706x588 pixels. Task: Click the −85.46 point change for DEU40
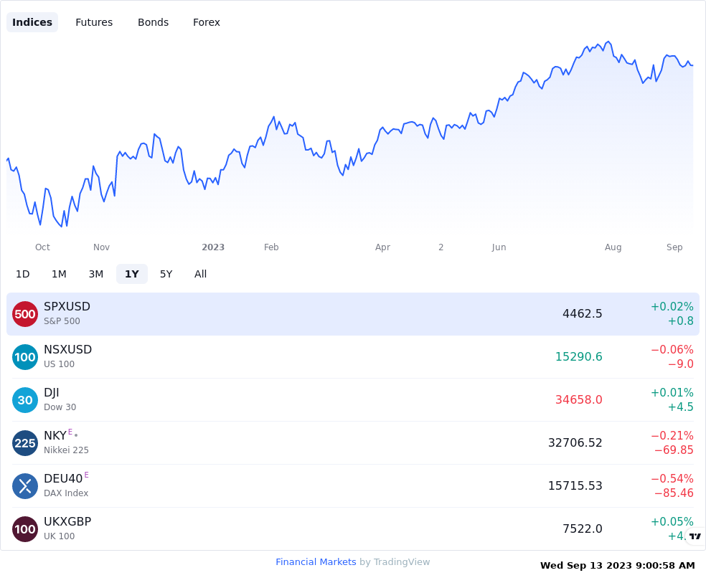click(674, 493)
